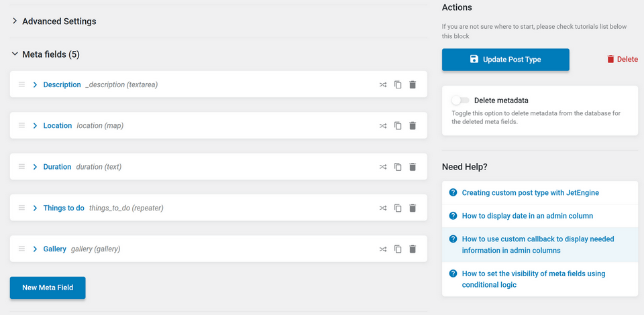Duplicate the Location meta field
The image size is (644, 315).
(x=398, y=126)
